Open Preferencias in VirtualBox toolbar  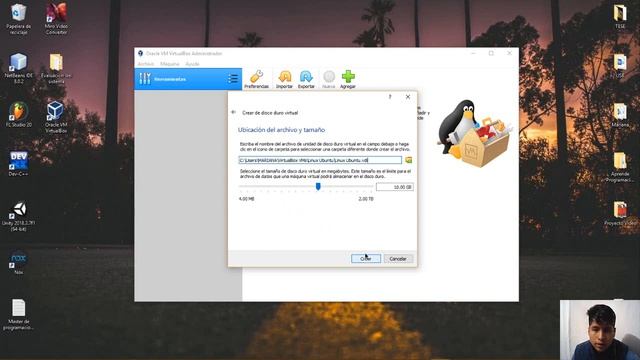[x=256, y=79]
